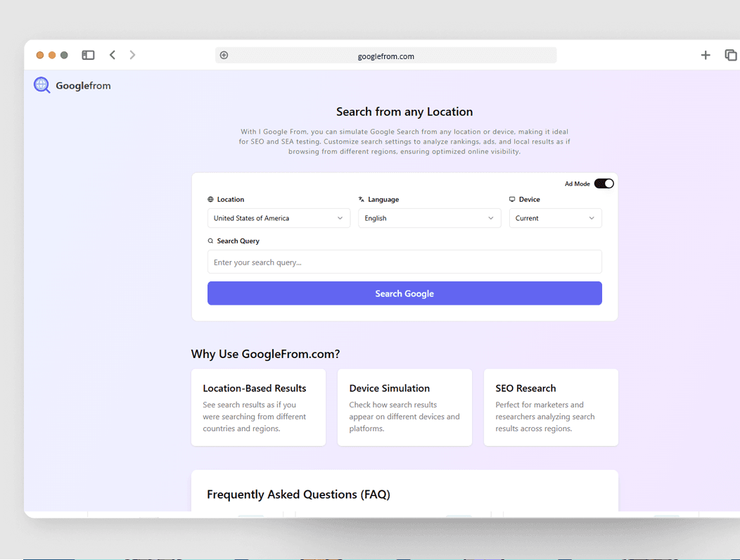Click the icon left of the address bar
Image resolution: width=740 pixels, height=560 pixels.
pyautogui.click(x=224, y=56)
